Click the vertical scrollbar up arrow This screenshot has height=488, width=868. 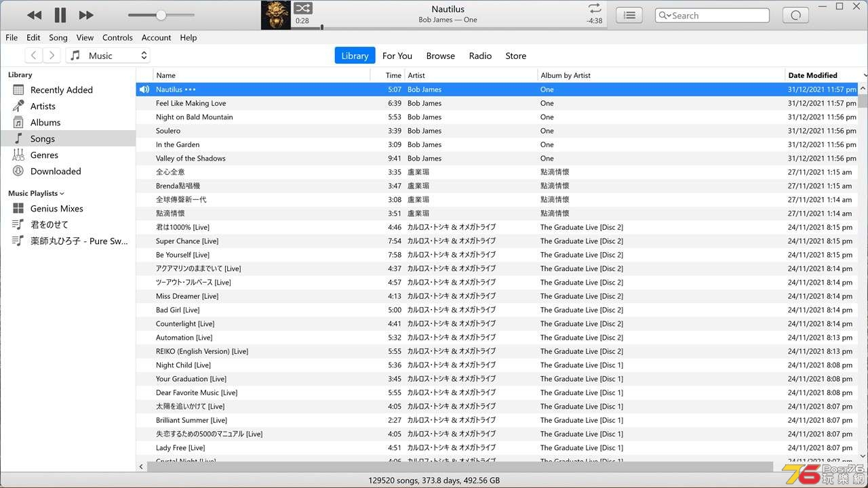pos(863,89)
